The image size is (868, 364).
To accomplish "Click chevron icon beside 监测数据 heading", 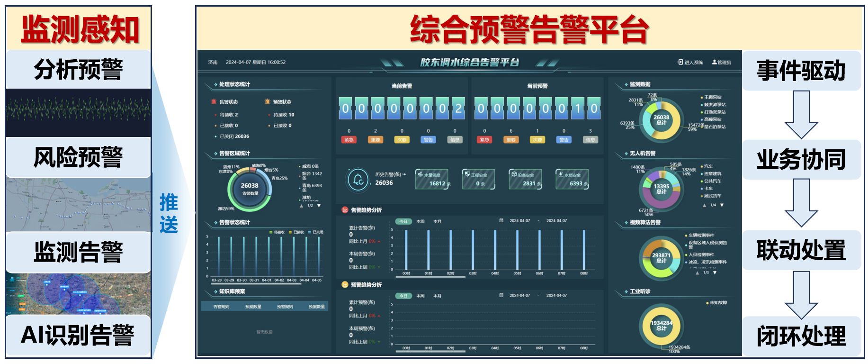I will tap(626, 85).
